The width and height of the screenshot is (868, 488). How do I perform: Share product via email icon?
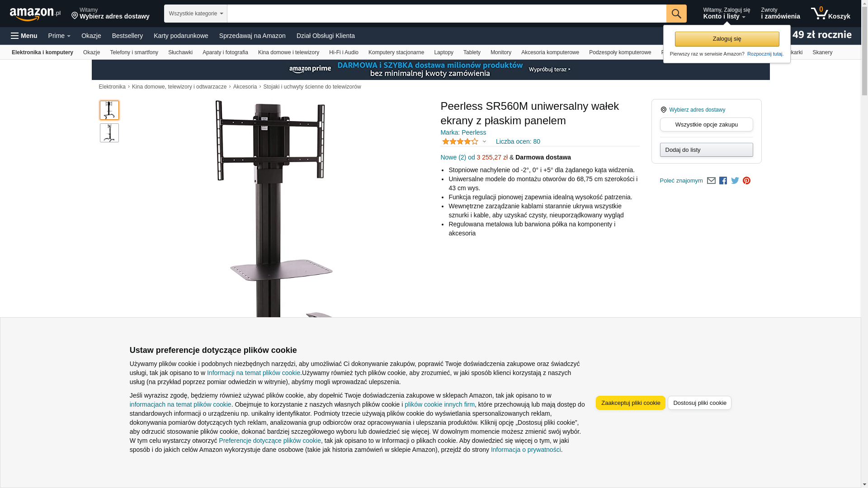pos(711,181)
